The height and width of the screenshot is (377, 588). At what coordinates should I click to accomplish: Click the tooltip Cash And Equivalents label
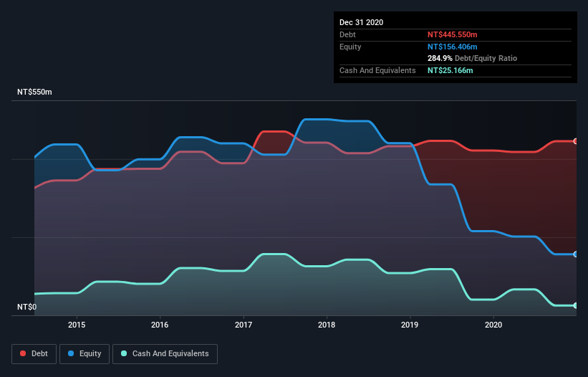pos(377,70)
